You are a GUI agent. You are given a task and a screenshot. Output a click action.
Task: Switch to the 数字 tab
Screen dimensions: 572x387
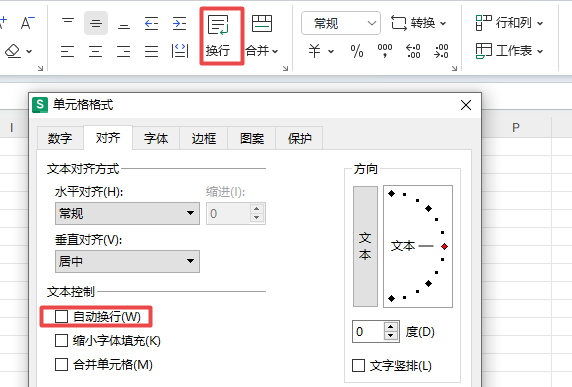coord(60,139)
